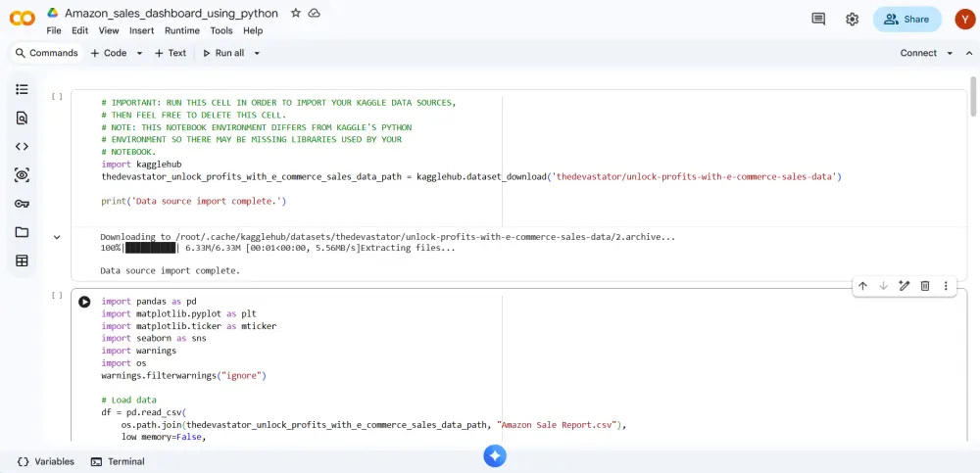Click the Google Drive file icon
980x473 pixels.
pos(53,13)
